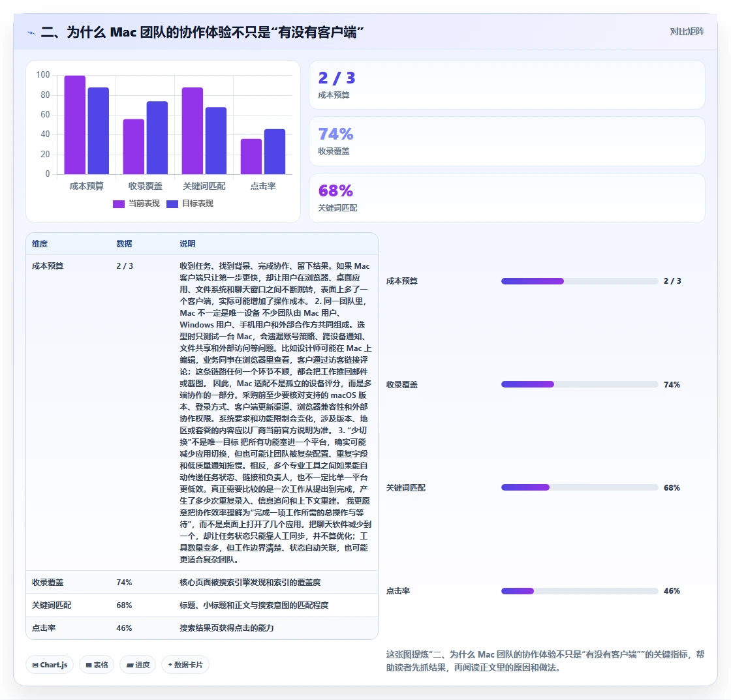Click the 收录覆盖 progress bar
The height and width of the screenshot is (700, 731).
pyautogui.click(x=580, y=384)
